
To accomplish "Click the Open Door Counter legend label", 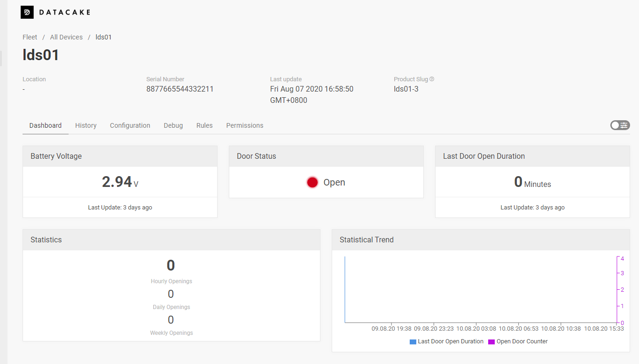I will pos(522,341).
